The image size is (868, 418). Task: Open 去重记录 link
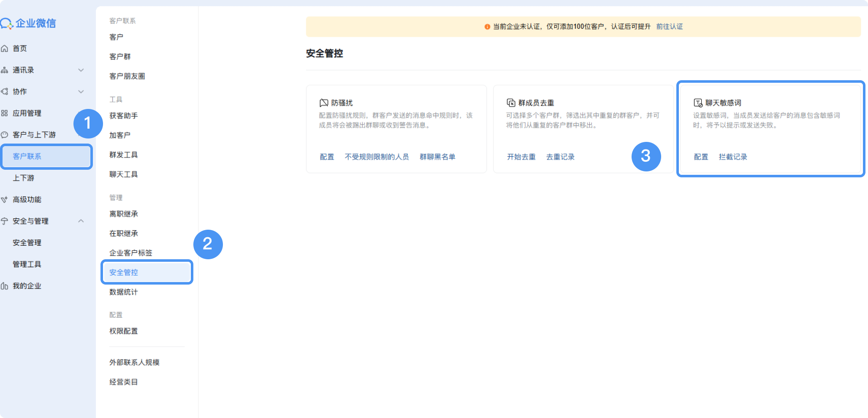(561, 157)
